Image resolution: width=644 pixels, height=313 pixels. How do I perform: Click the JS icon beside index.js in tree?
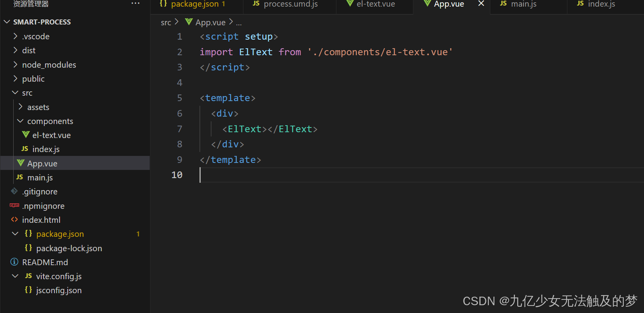point(25,149)
